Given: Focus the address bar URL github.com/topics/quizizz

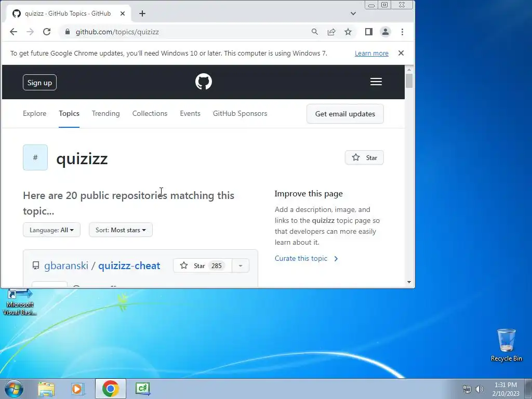Looking at the screenshot, I should click(117, 32).
